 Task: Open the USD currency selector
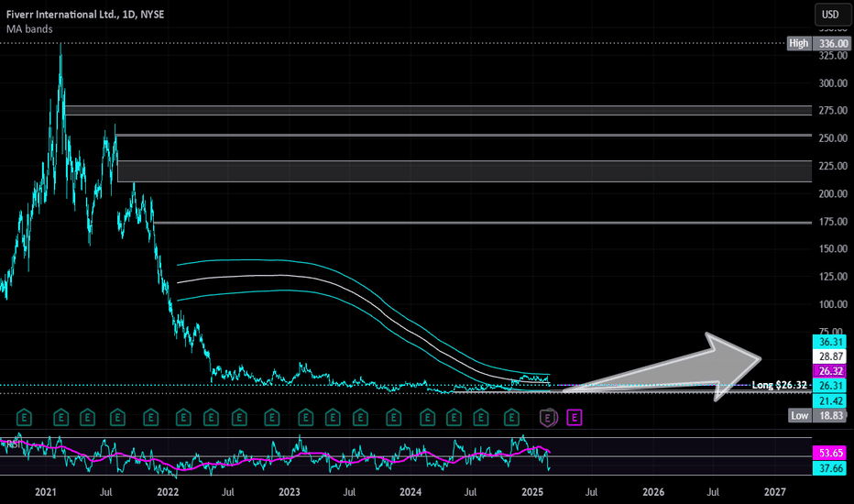click(828, 15)
